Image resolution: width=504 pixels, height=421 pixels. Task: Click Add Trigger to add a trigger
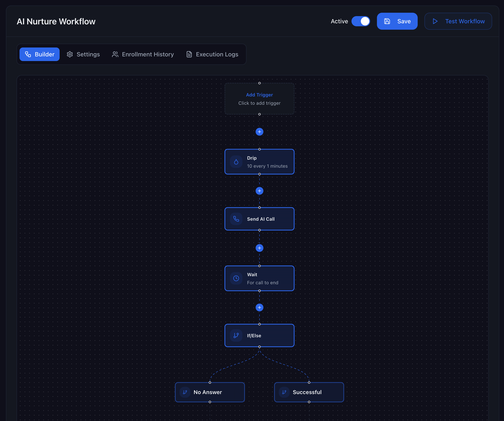point(259,99)
